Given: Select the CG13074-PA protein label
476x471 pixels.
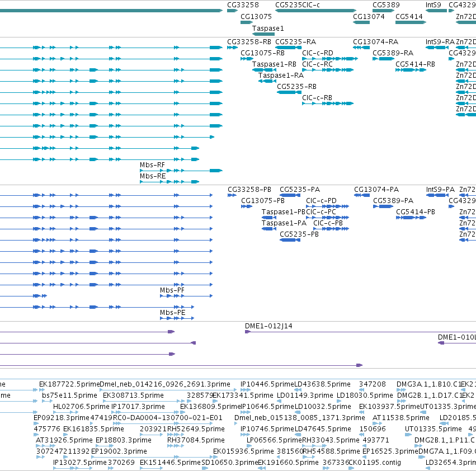Looking at the screenshot, I should (x=376, y=190).
